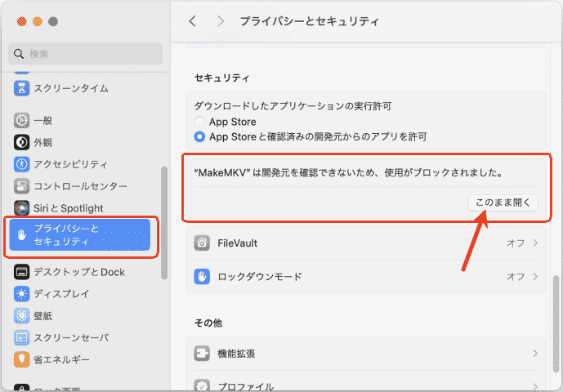Click the 壁紙 wallpaper icon

click(x=21, y=315)
